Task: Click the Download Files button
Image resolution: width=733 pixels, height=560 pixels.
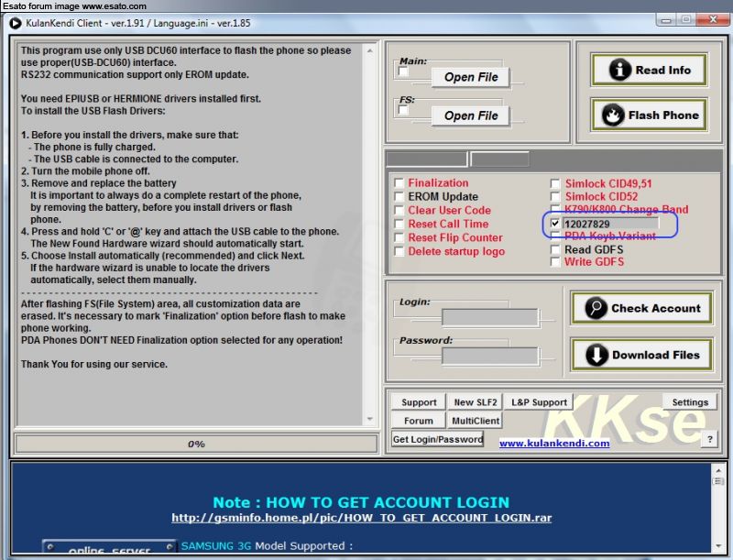Action: 642,355
